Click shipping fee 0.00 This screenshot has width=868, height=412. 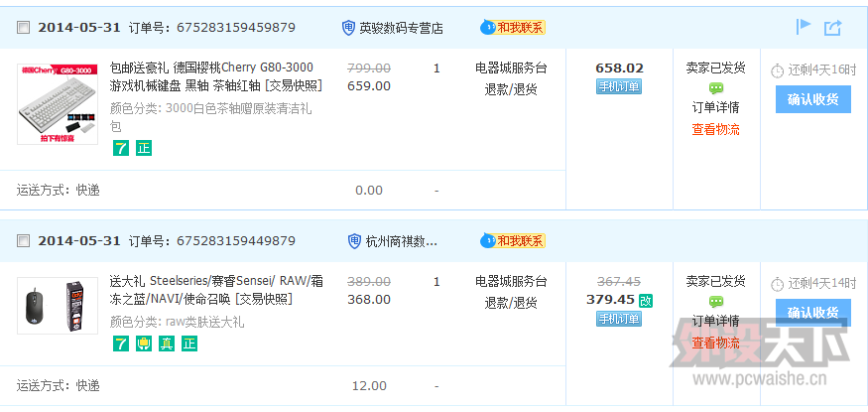(369, 191)
